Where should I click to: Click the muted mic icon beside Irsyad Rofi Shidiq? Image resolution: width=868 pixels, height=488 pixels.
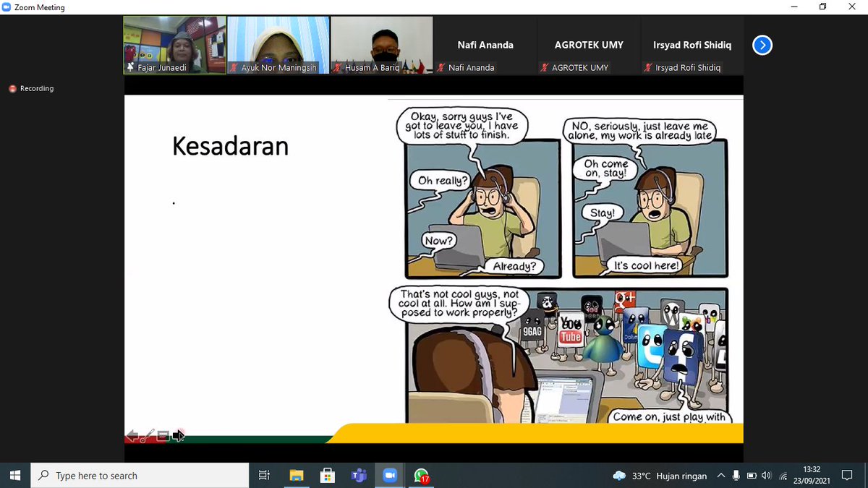(x=647, y=67)
